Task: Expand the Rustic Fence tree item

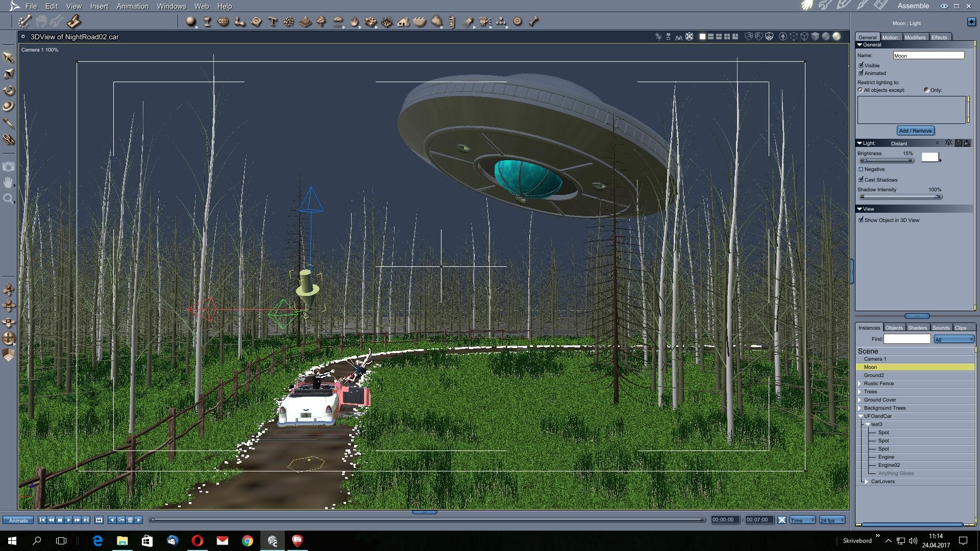Action: coord(860,384)
